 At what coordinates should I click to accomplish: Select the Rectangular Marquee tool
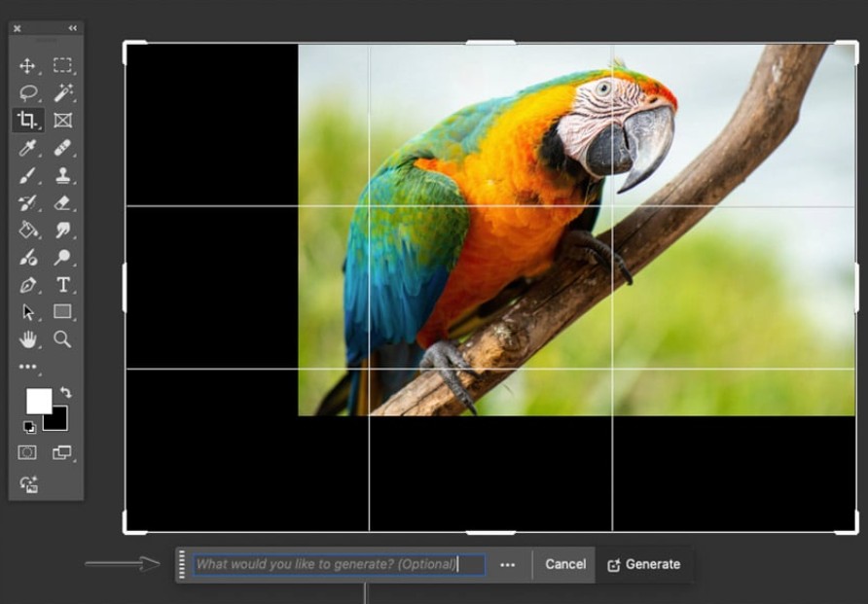[x=62, y=66]
